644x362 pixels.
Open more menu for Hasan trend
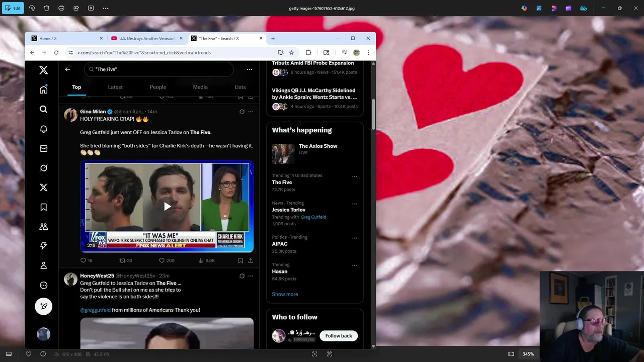(x=355, y=265)
